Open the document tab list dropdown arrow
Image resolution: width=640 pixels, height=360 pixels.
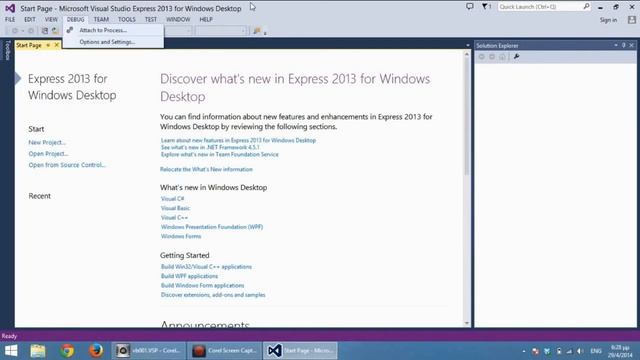coord(468,45)
